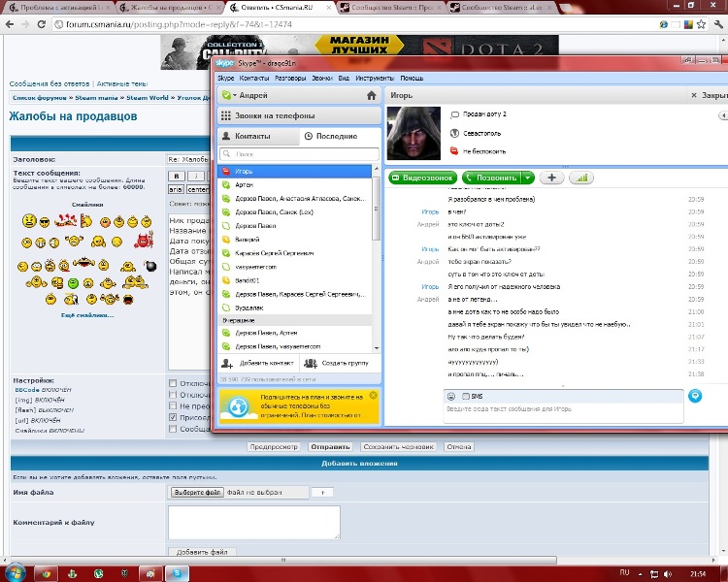Click the Отмена cancel button

coord(459,447)
